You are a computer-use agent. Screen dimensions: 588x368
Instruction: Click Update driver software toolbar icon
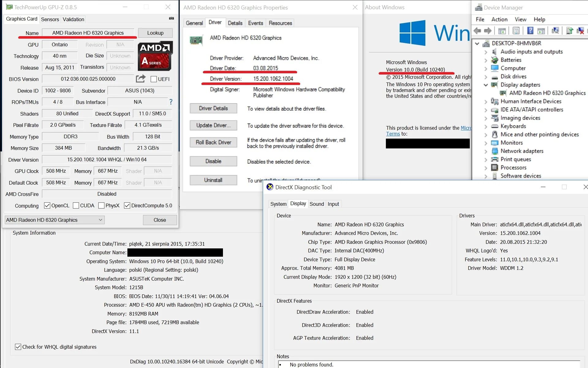pyautogui.click(x=570, y=31)
